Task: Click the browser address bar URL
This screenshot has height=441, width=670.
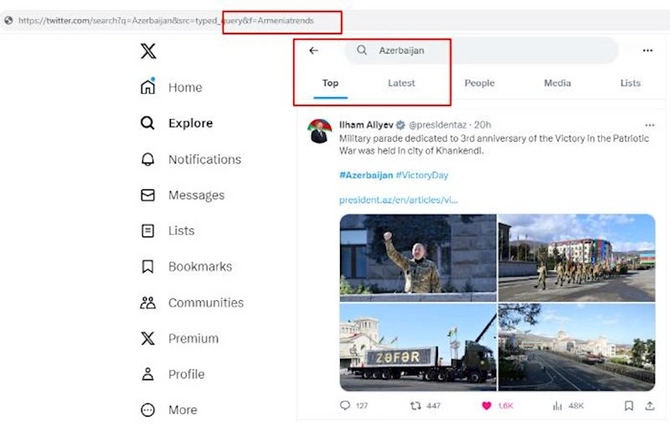Action: [166, 21]
